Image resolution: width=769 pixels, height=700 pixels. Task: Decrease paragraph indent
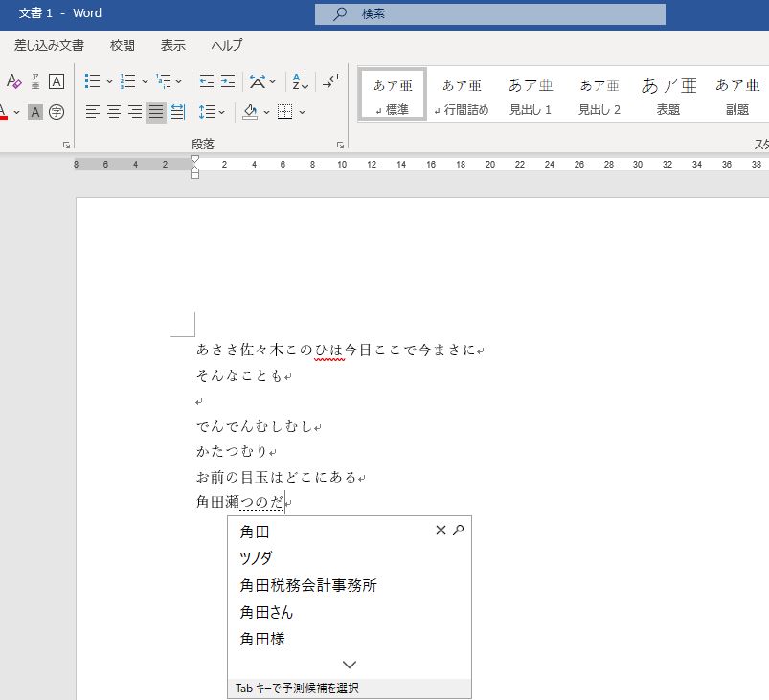click(x=207, y=81)
